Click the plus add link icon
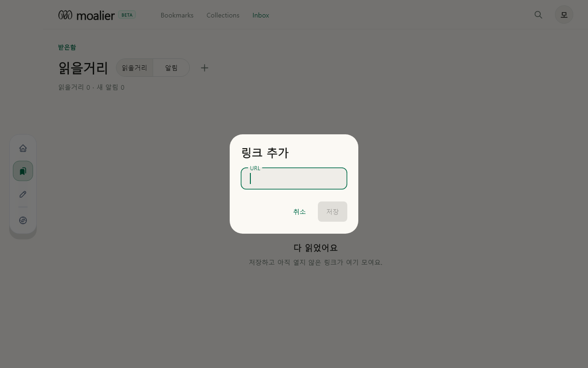The height and width of the screenshot is (368, 588). [204, 68]
